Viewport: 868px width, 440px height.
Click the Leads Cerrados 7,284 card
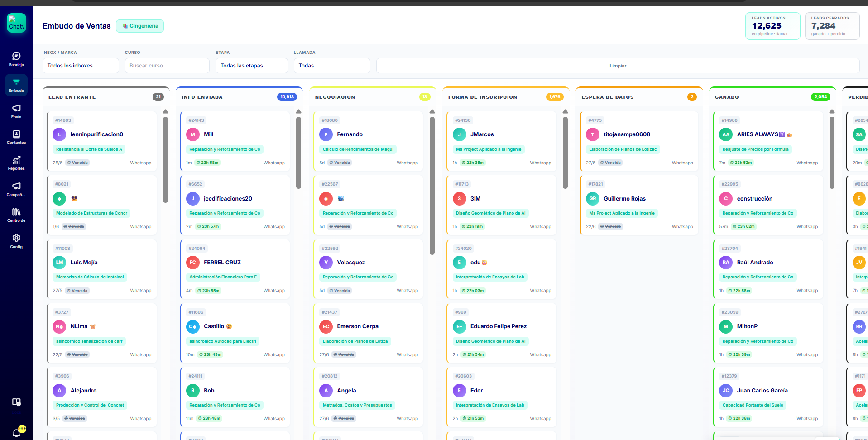pyautogui.click(x=832, y=26)
